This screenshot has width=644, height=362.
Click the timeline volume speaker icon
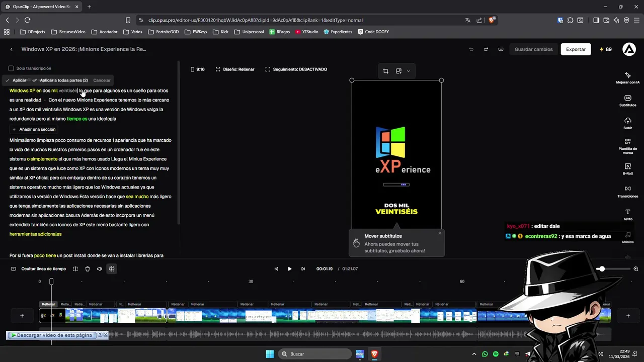(x=99, y=269)
